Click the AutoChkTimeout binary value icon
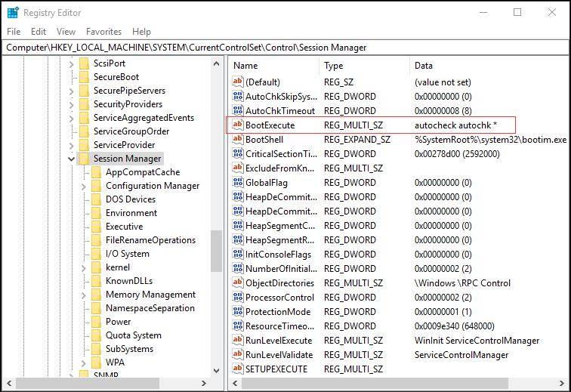571x392 pixels. tap(237, 110)
